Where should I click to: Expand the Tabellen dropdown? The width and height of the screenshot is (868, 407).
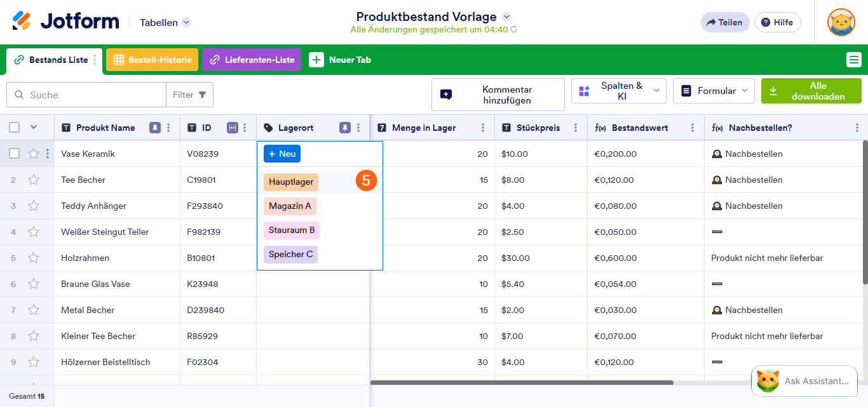[x=186, y=22]
